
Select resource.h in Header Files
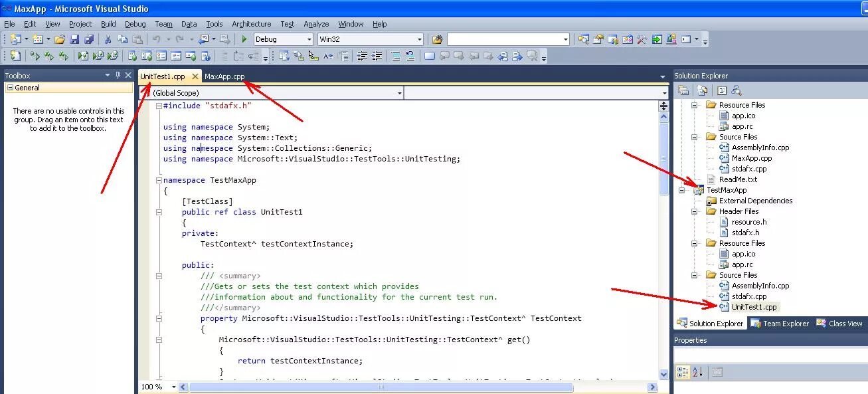pos(749,222)
